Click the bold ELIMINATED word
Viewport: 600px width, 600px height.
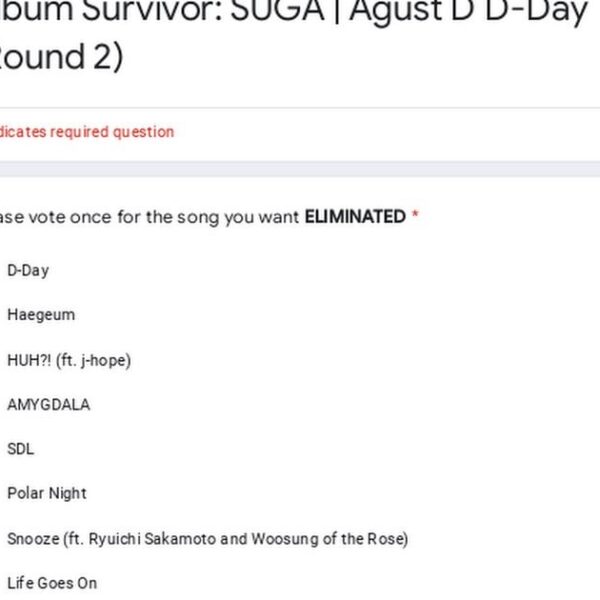pos(355,217)
